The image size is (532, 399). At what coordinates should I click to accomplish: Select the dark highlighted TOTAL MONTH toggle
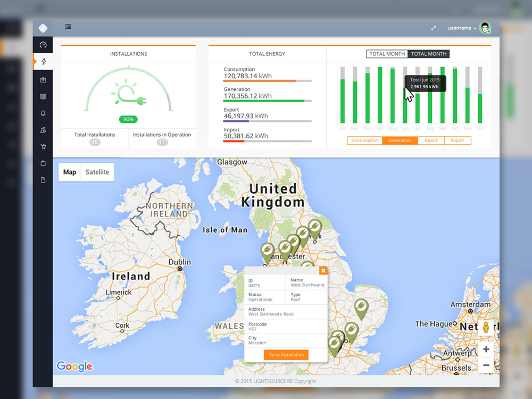tap(429, 54)
